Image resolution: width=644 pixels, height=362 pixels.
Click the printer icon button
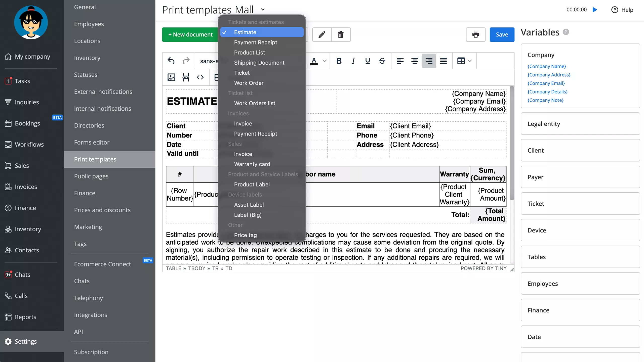475,34
